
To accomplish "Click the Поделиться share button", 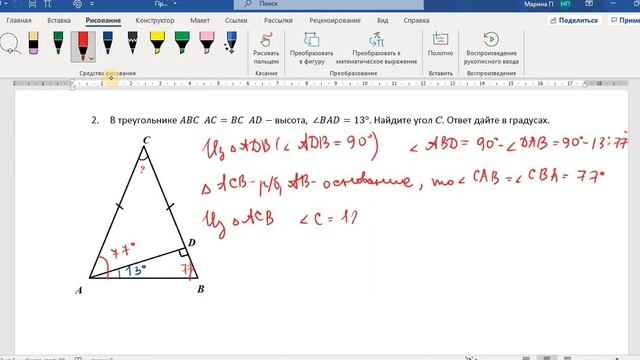I will 574,20.
